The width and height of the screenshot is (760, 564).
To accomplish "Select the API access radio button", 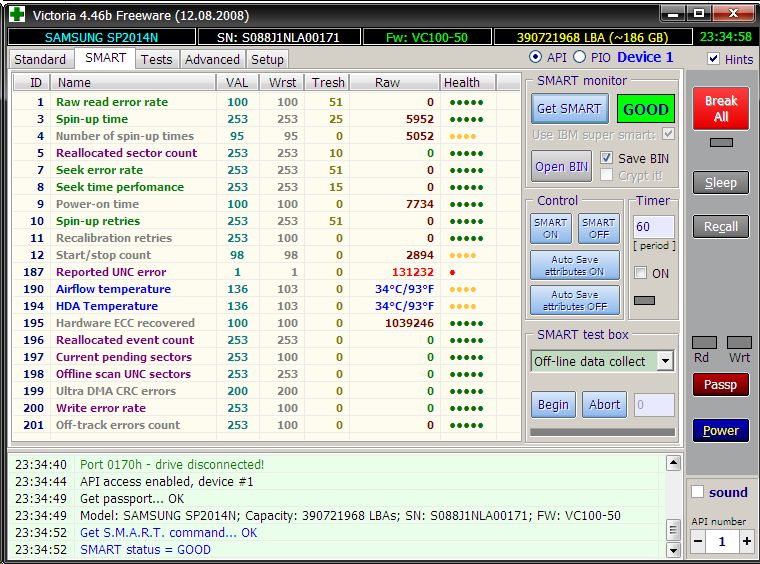I will click(535, 57).
